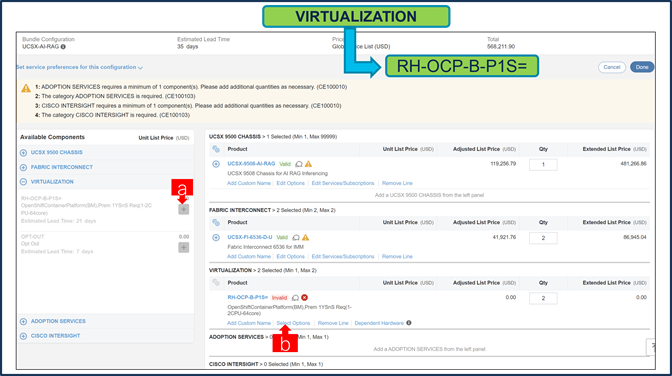Screen dimensions: 672x376
Task: Click Edit Services/Subscriptions under UCSX-FI-6536-D-U
Action: [343, 256]
